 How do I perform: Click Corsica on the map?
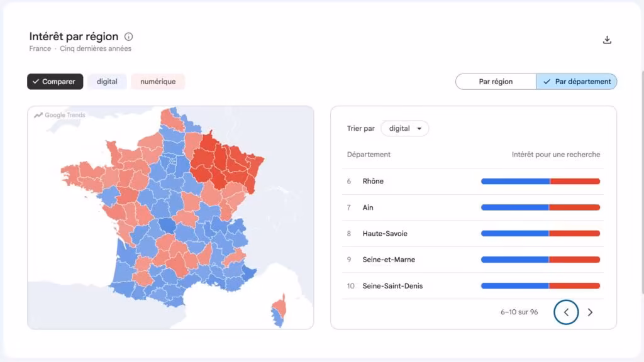279,310
